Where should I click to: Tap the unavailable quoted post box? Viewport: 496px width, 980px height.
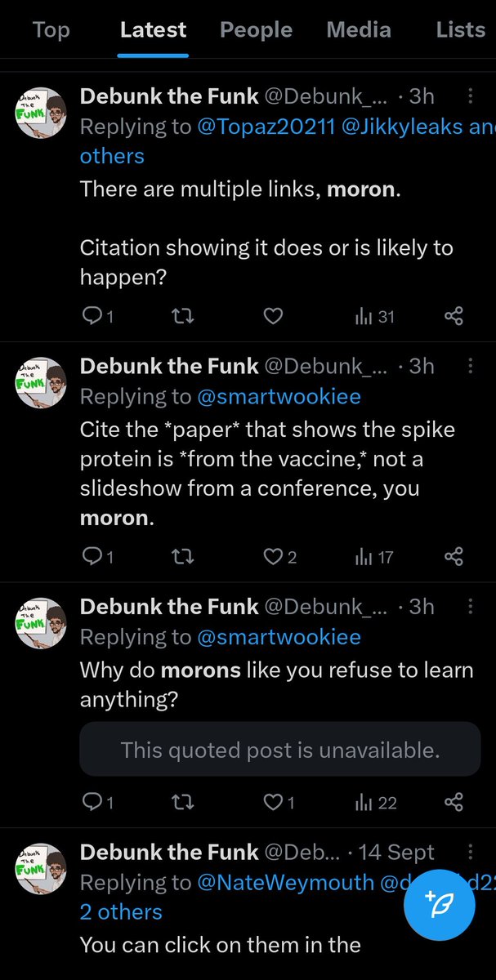279,749
